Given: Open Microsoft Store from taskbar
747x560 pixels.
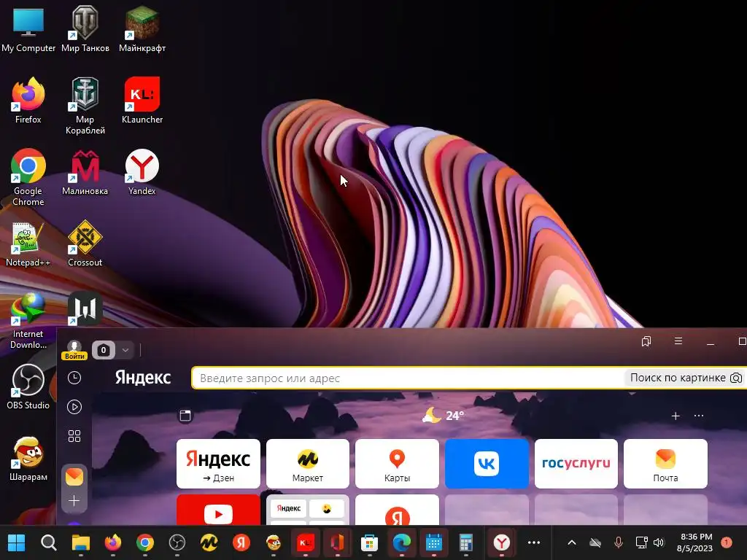Looking at the screenshot, I should pos(369,542).
